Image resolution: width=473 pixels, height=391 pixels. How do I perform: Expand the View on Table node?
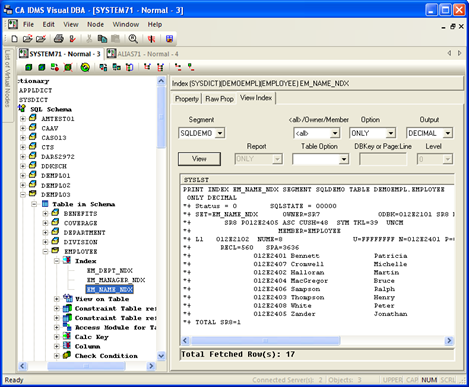click(57, 299)
